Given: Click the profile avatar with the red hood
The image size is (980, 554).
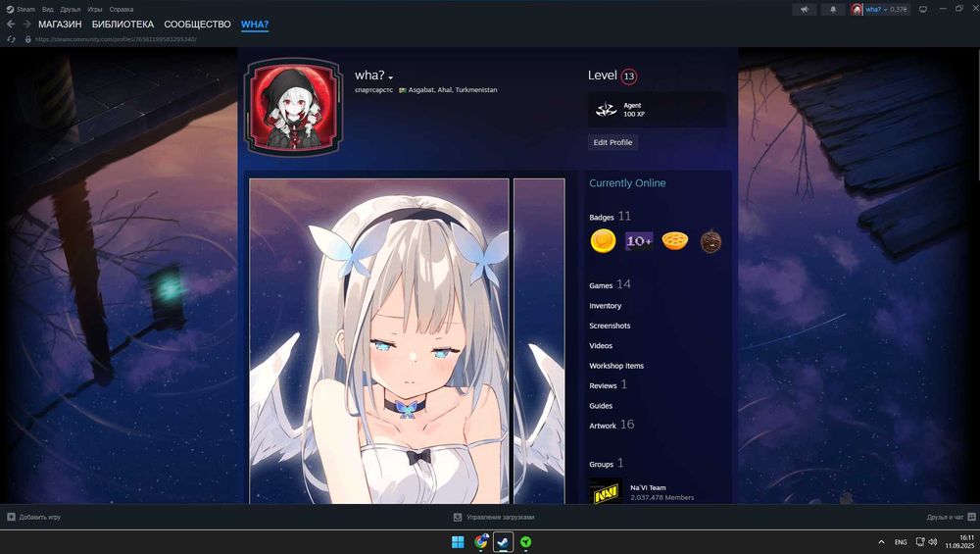Looking at the screenshot, I should [x=293, y=107].
